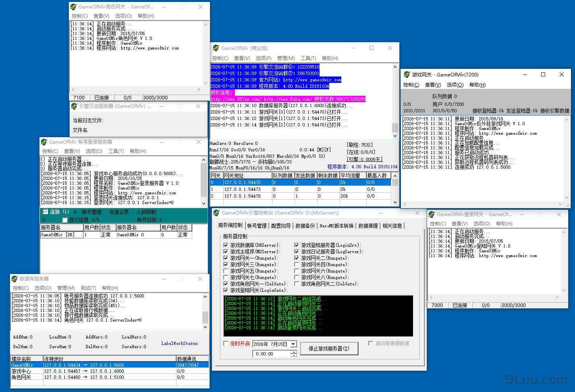Select the 服务端控制 tab
The image size is (575, 392).
coord(230,225)
